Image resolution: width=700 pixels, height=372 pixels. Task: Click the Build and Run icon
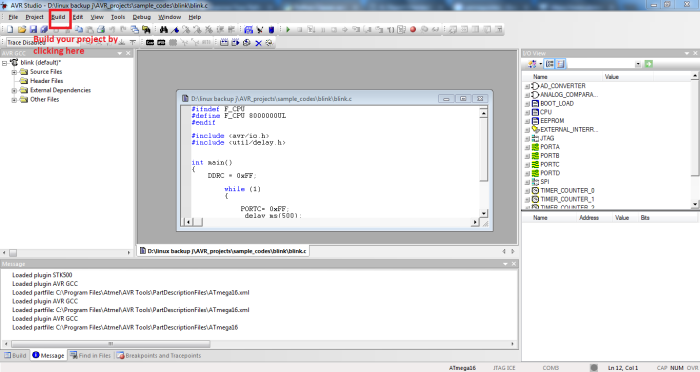click(235, 42)
